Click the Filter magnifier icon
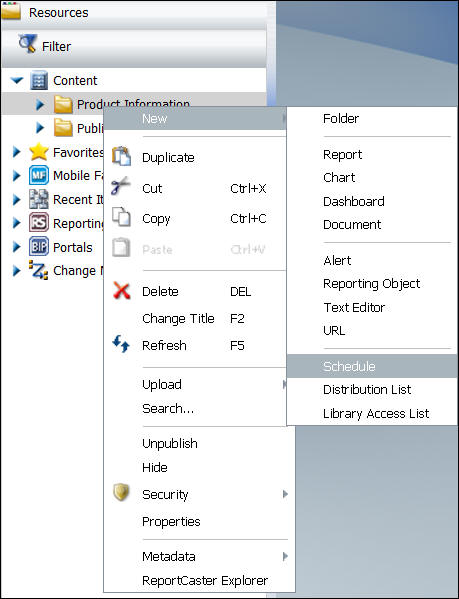 [27, 44]
